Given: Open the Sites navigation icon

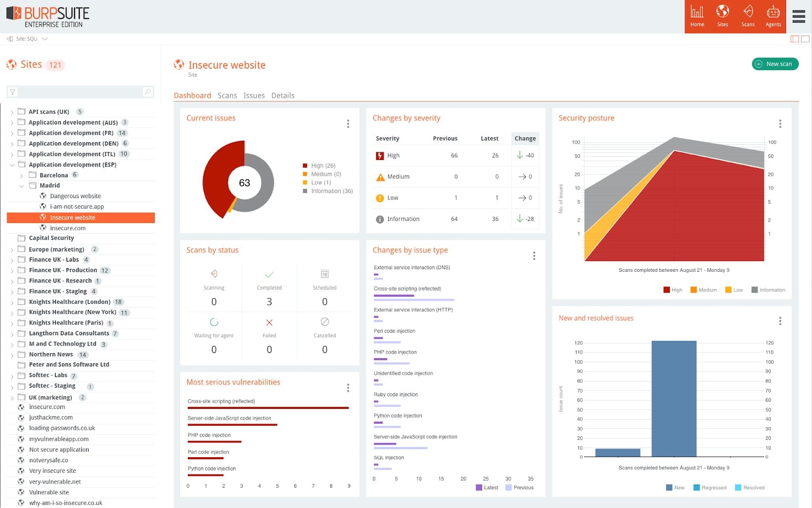Looking at the screenshot, I should [x=722, y=16].
